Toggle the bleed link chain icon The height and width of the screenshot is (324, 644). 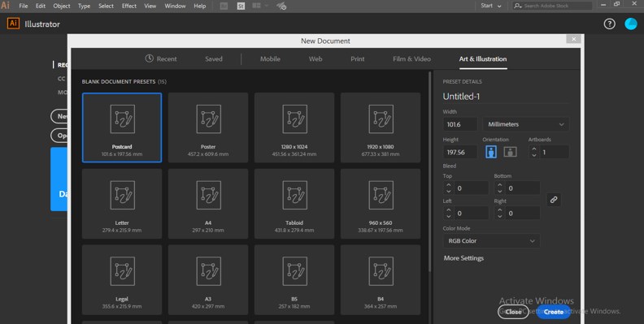click(x=554, y=200)
